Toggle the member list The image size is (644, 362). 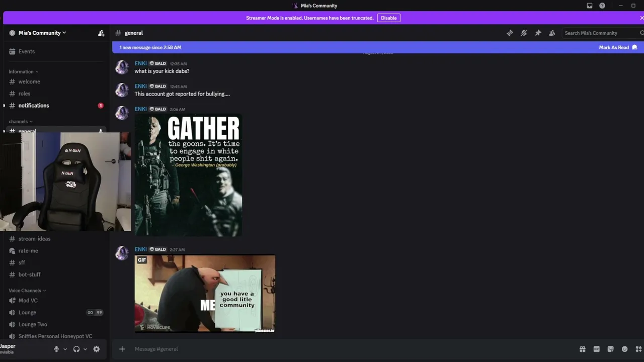552,33
